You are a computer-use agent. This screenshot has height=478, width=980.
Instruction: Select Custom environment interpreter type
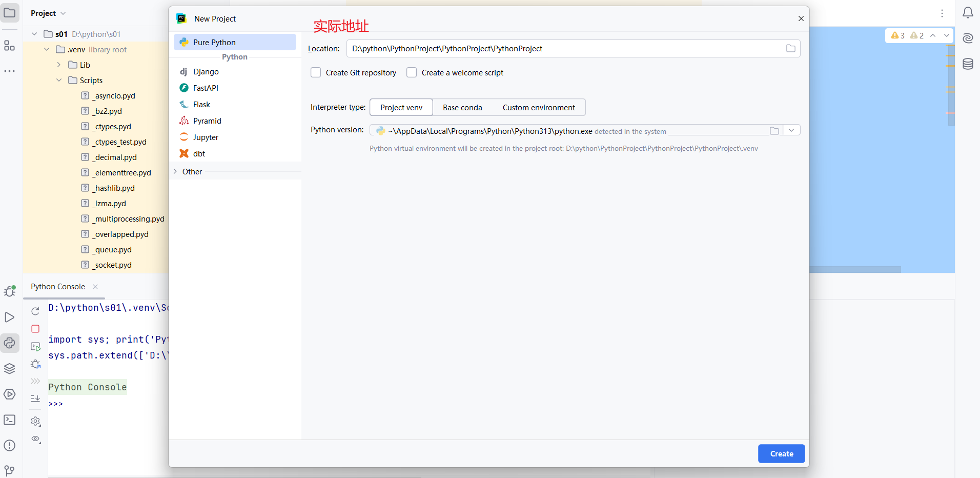[539, 107]
